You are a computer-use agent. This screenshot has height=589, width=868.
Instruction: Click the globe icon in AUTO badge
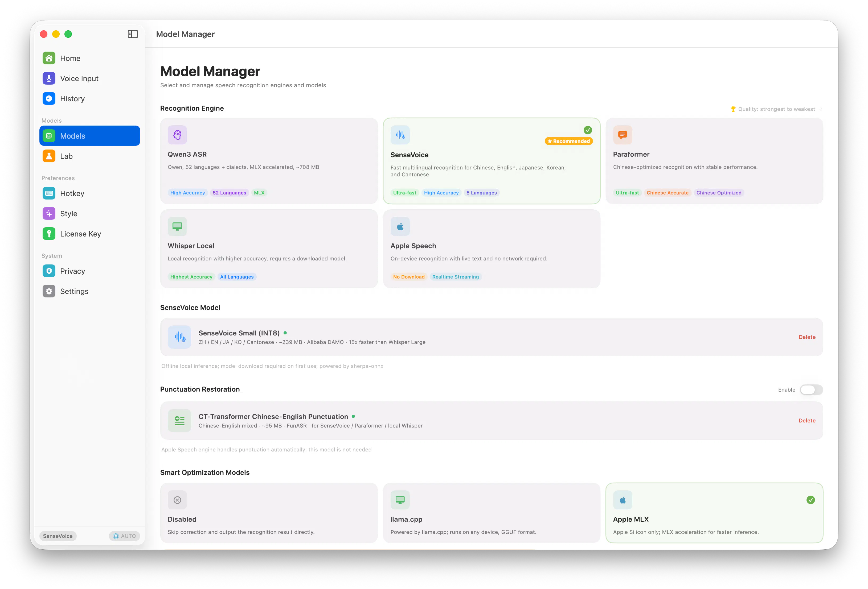tap(116, 536)
